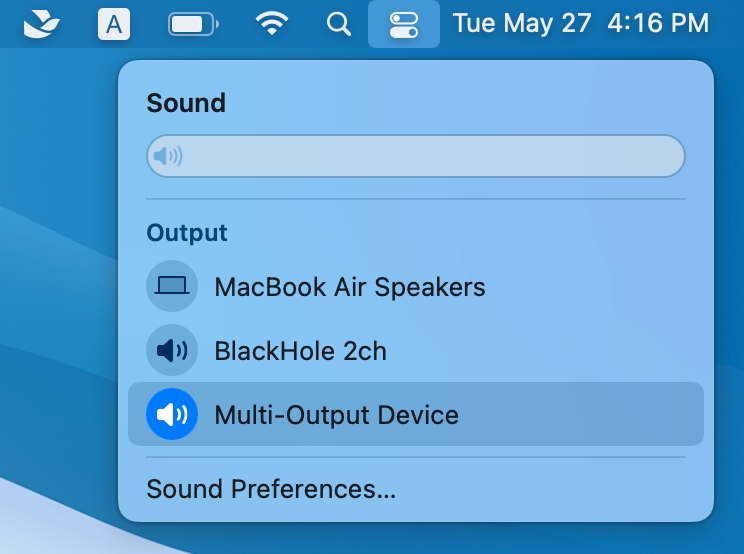Check the battery status icon
The height and width of the screenshot is (554, 744).
point(193,24)
